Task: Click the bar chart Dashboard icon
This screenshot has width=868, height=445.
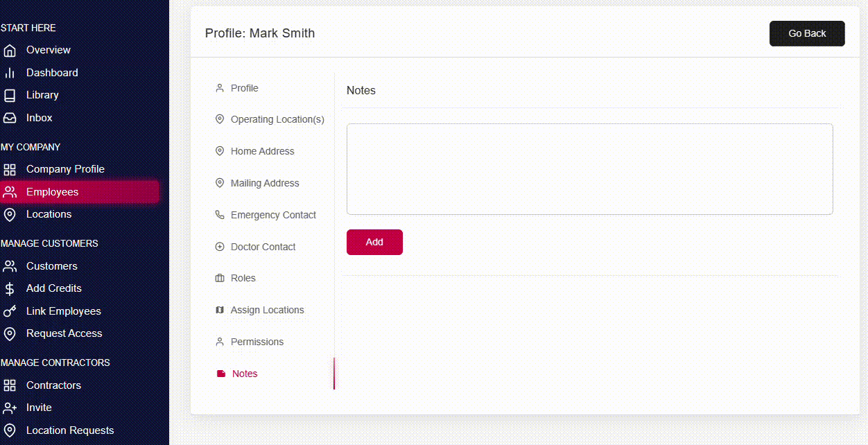Action: click(10, 73)
